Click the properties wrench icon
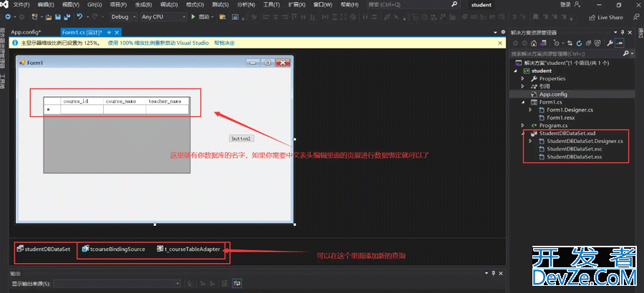Viewport: 644px width, 293px height. [610, 43]
